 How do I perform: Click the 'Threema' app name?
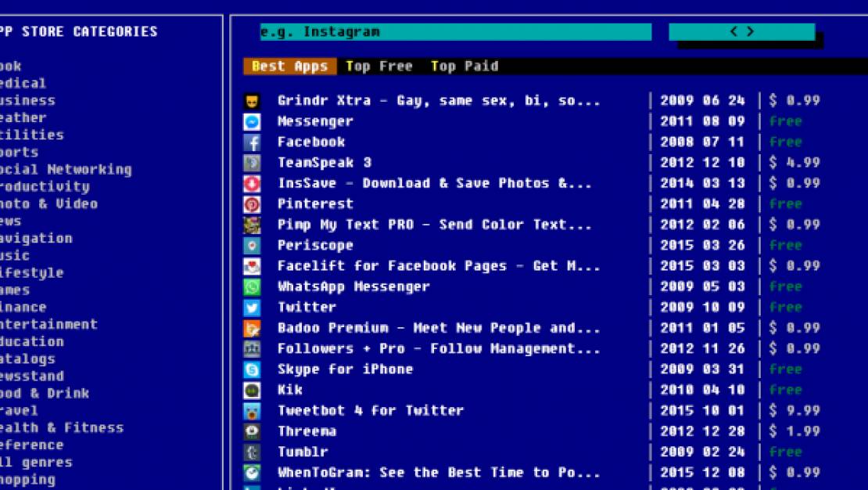(x=307, y=432)
